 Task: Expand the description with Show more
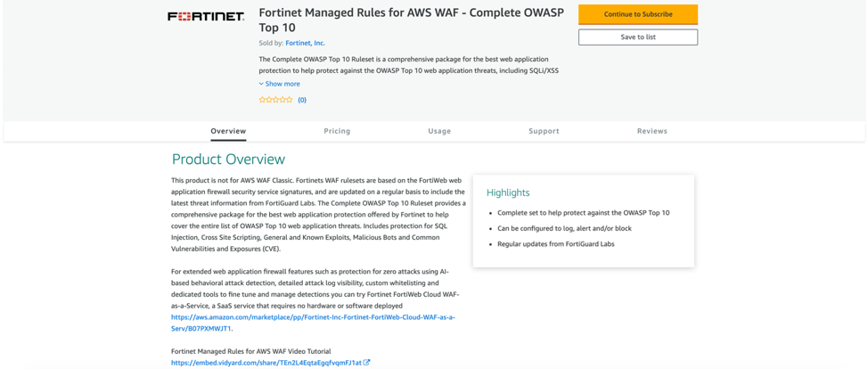click(280, 84)
